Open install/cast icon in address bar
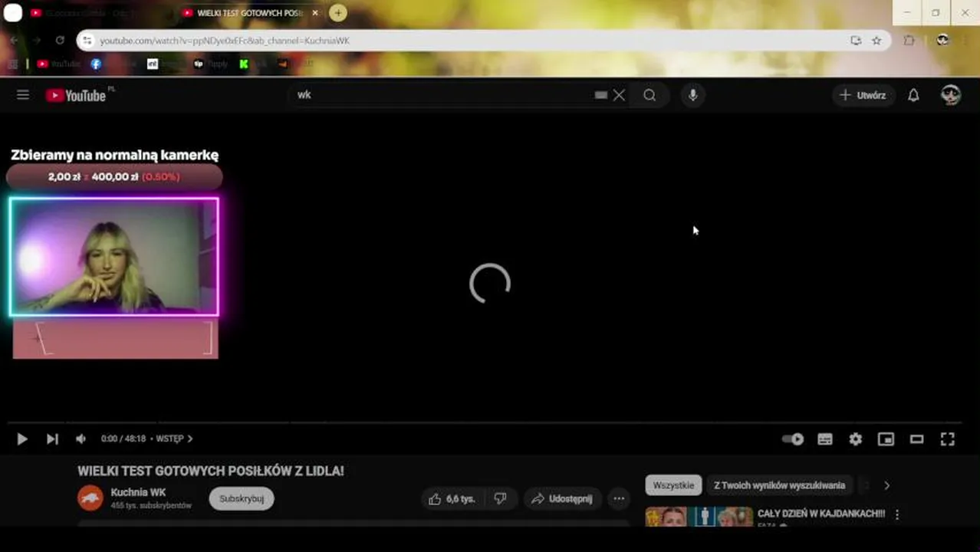Viewport: 980px width, 552px height. 856,40
